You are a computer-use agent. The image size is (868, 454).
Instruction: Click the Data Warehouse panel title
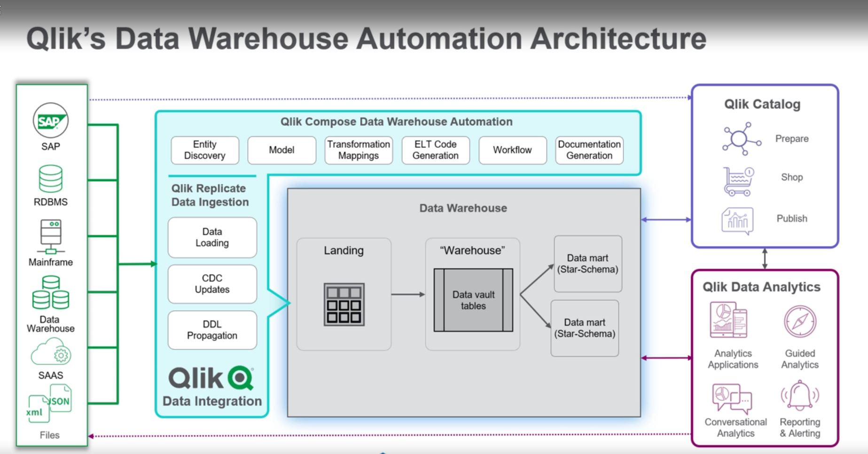(x=463, y=208)
